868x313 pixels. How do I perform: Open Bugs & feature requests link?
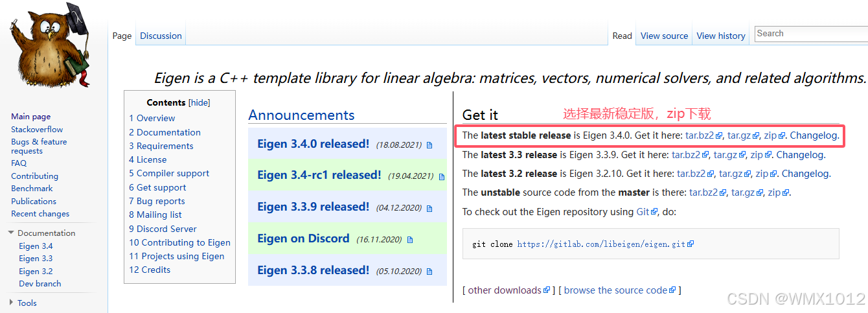pyautogui.click(x=39, y=146)
